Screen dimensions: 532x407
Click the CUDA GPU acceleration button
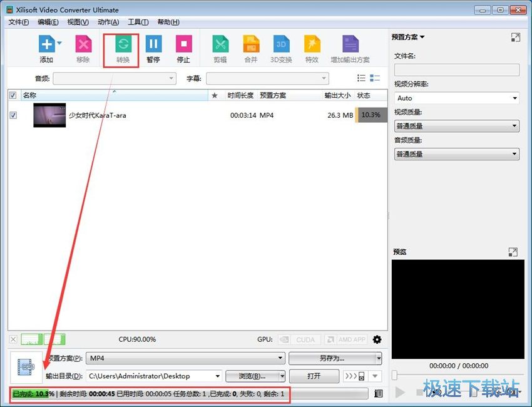coord(299,339)
